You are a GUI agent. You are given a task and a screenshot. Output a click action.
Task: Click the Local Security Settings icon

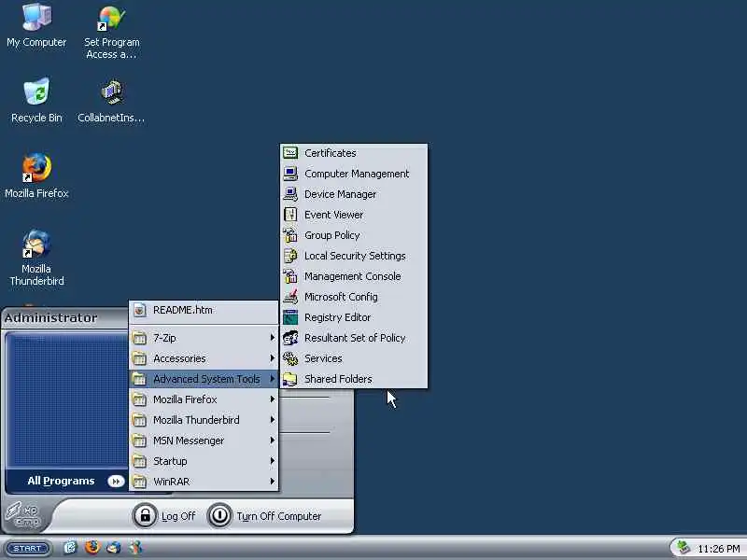pyautogui.click(x=290, y=255)
